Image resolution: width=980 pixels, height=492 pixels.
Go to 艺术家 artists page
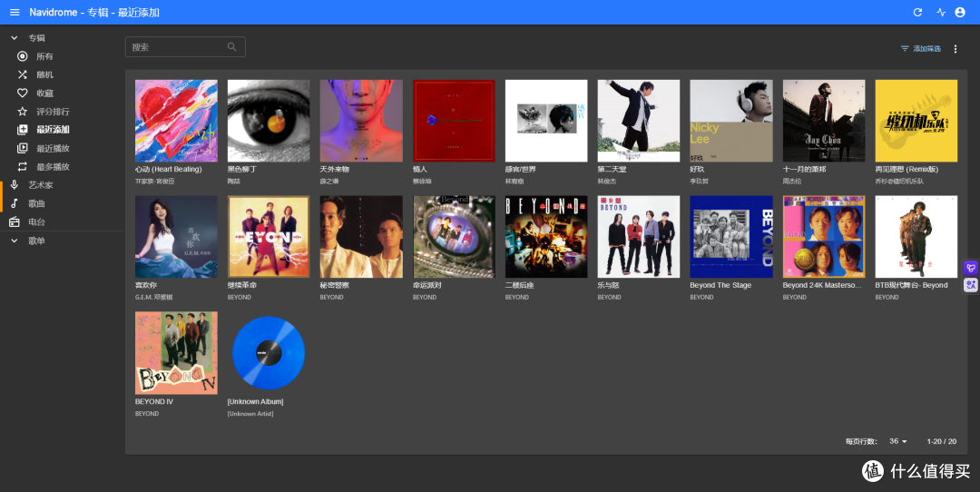(x=41, y=185)
